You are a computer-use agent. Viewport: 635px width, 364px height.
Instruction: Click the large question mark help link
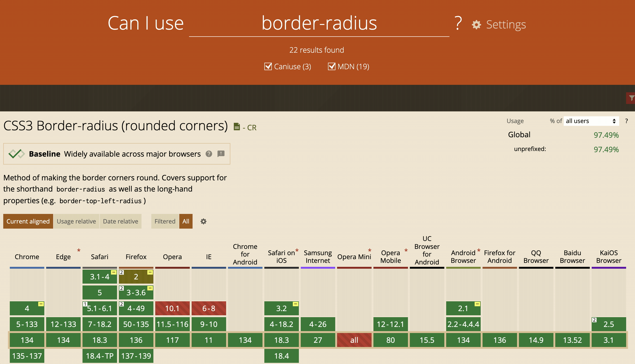(x=458, y=23)
